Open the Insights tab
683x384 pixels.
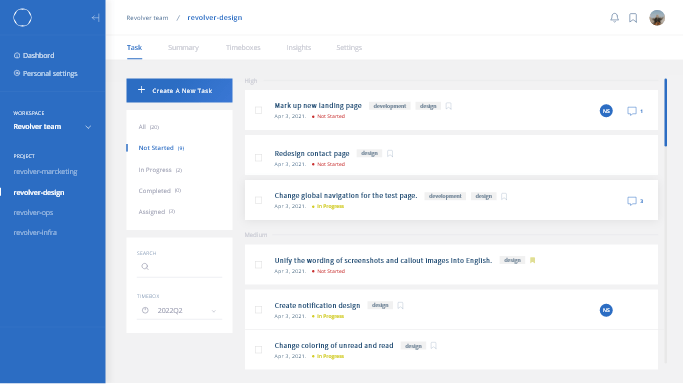tap(299, 47)
